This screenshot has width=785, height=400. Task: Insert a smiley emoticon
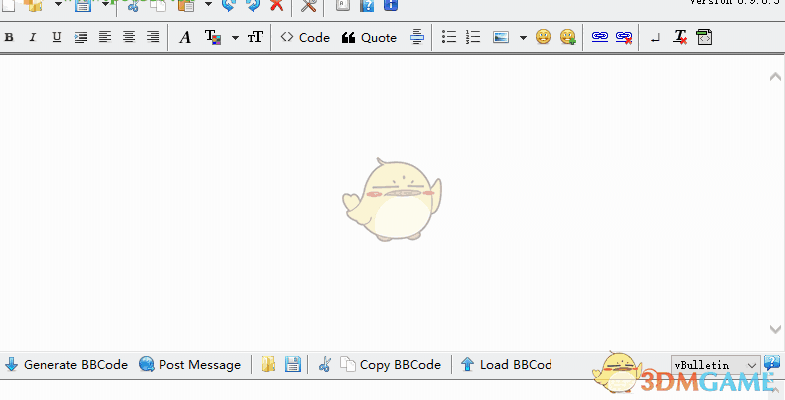click(x=543, y=37)
